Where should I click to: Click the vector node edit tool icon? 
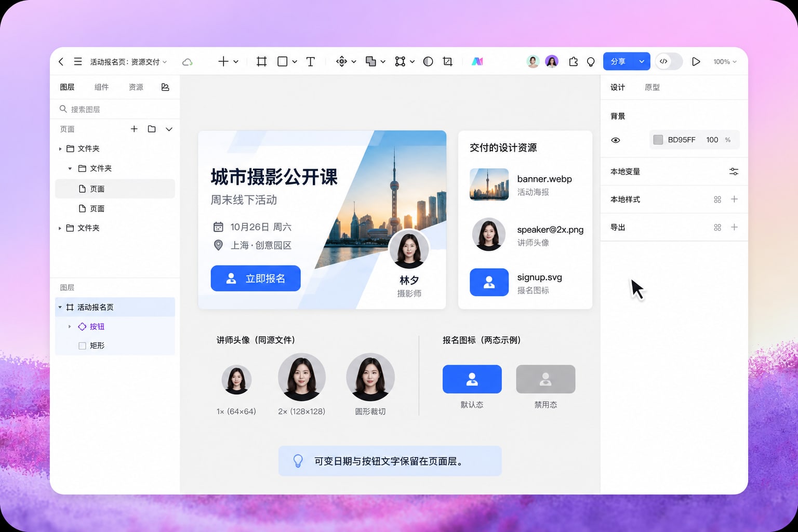tap(400, 61)
